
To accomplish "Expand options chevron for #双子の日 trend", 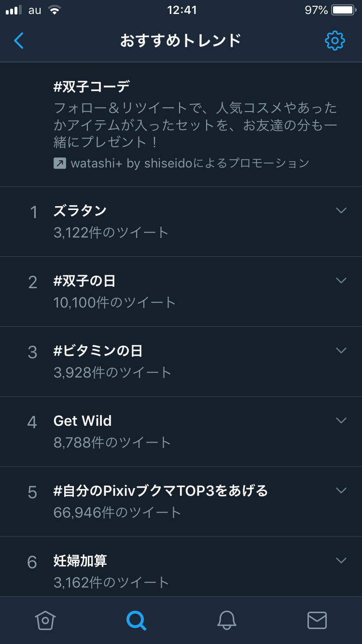I will tap(341, 280).
